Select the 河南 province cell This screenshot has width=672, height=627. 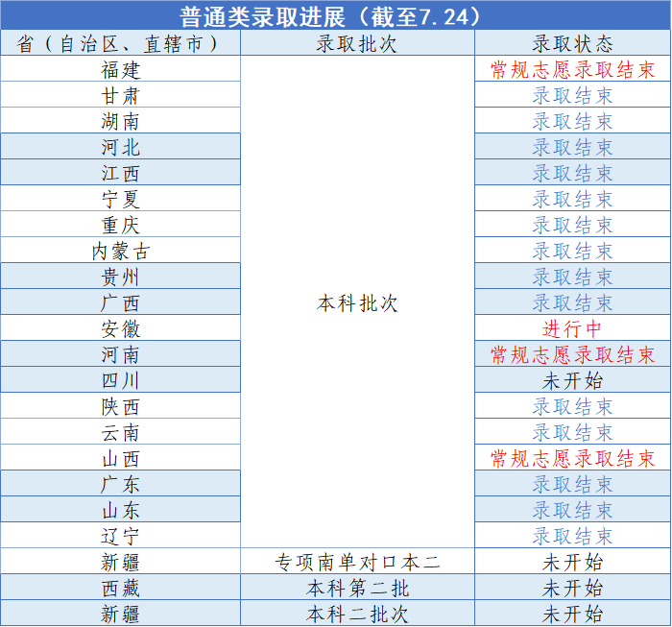pos(120,354)
